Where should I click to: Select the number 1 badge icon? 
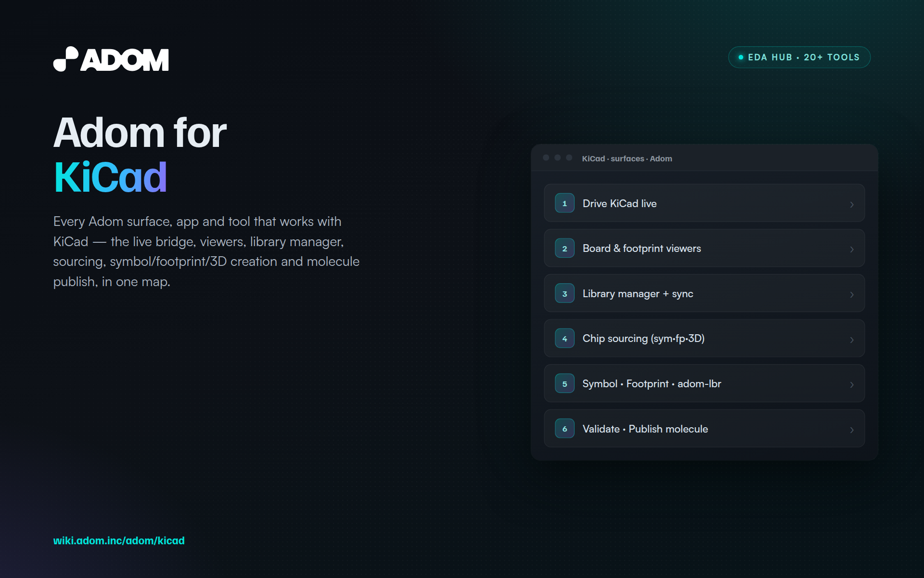coord(565,203)
